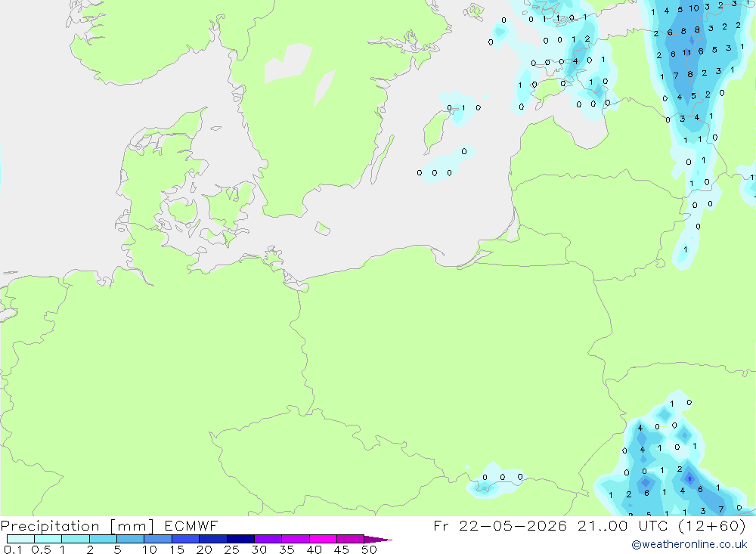Click the 30–35 mm purple legend swatch
Image resolution: width=756 pixels, height=554 pixels.
click(x=268, y=539)
